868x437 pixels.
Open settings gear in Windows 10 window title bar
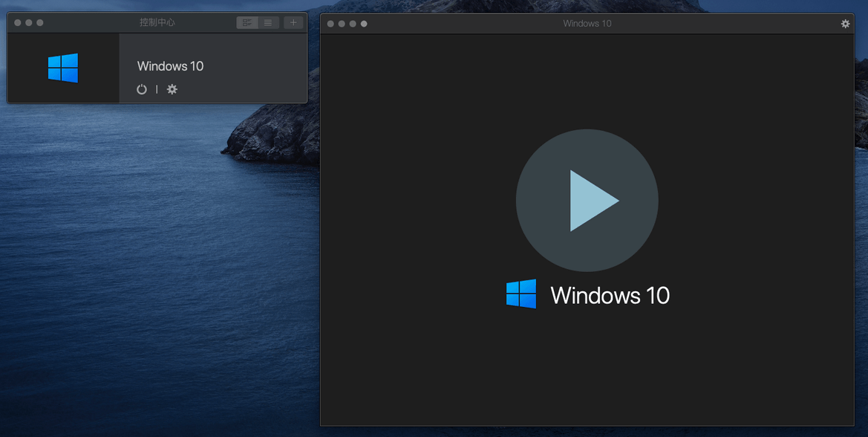(x=845, y=23)
